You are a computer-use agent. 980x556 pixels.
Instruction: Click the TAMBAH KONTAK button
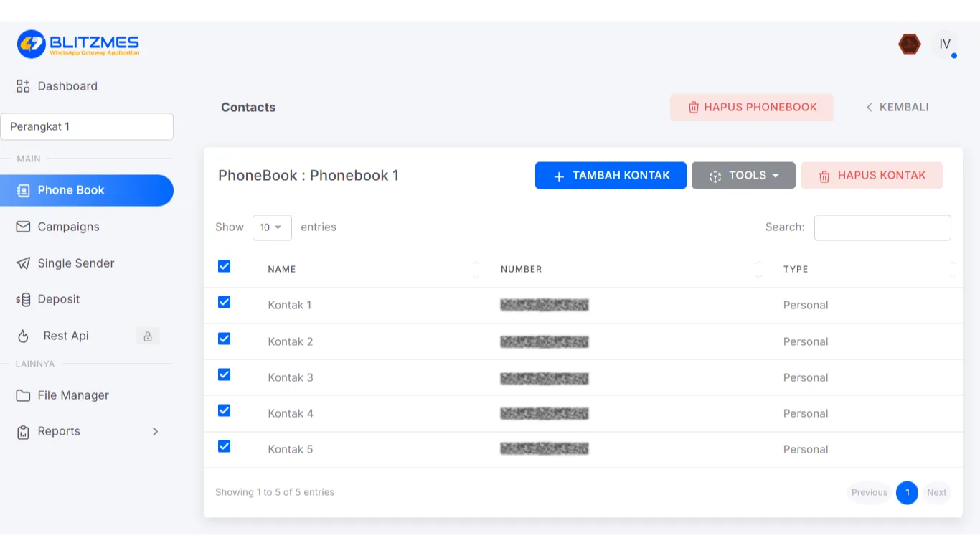click(x=611, y=175)
